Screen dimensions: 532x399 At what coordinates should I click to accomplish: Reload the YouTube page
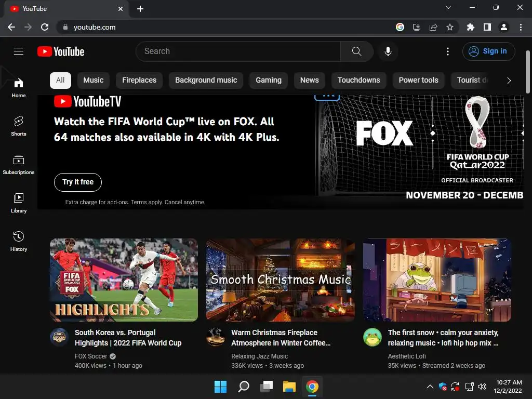coord(45,27)
